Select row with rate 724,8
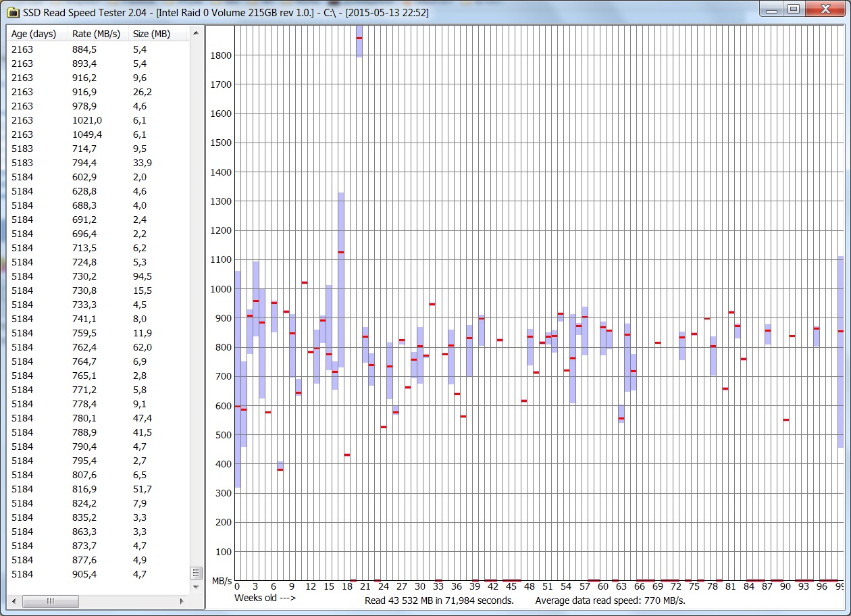 tap(97, 262)
